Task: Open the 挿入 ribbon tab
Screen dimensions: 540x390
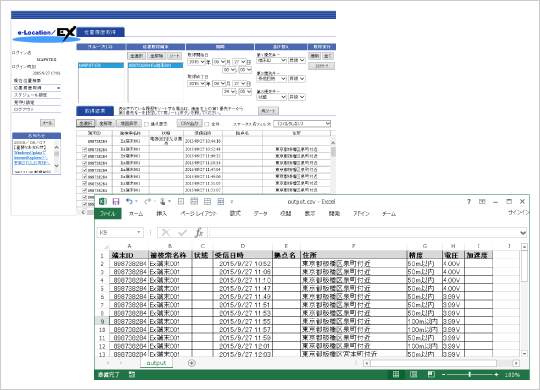Action: (x=162, y=214)
